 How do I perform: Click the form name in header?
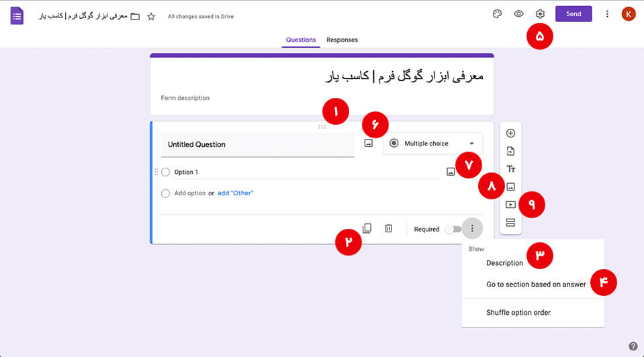83,16
